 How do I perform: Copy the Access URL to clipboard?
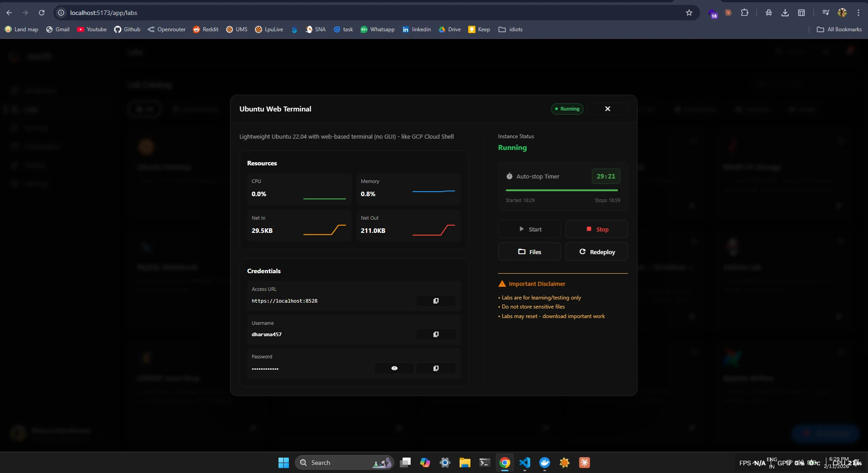[436, 301]
